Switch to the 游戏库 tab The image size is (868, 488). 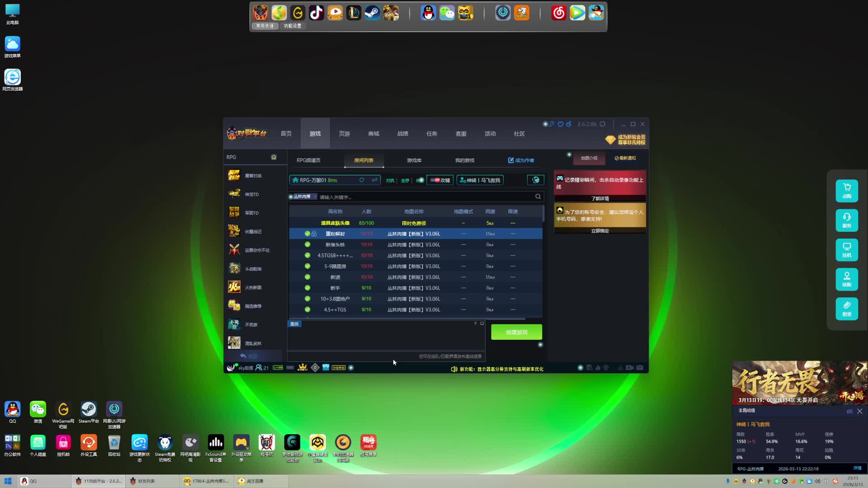click(x=414, y=160)
